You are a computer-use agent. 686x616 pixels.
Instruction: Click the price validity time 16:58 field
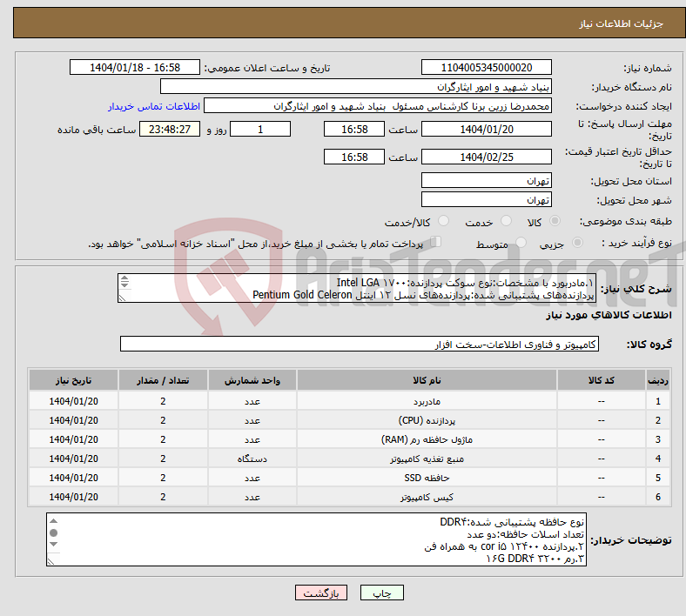point(354,157)
